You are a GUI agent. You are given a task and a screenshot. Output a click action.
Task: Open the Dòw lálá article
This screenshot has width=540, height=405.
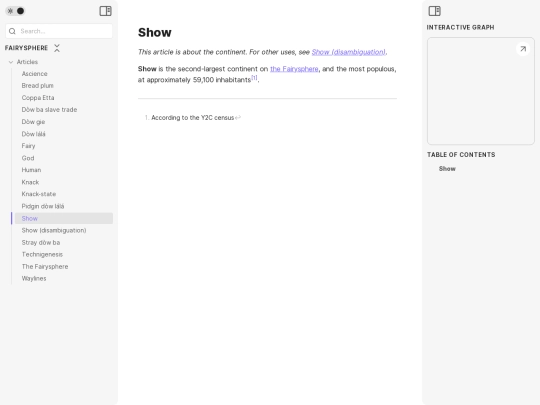pyautogui.click(x=33, y=134)
